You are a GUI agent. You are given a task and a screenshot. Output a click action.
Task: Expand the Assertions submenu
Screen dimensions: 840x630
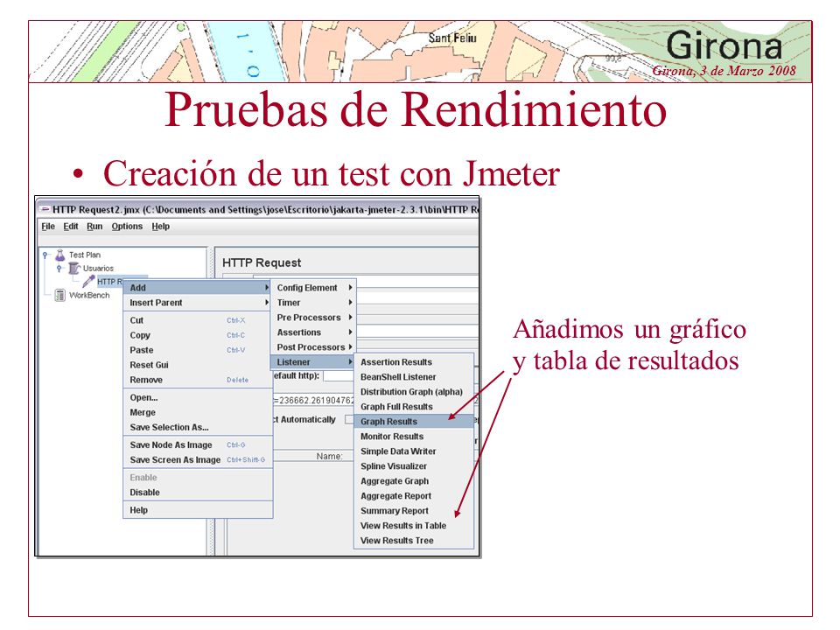(313, 332)
